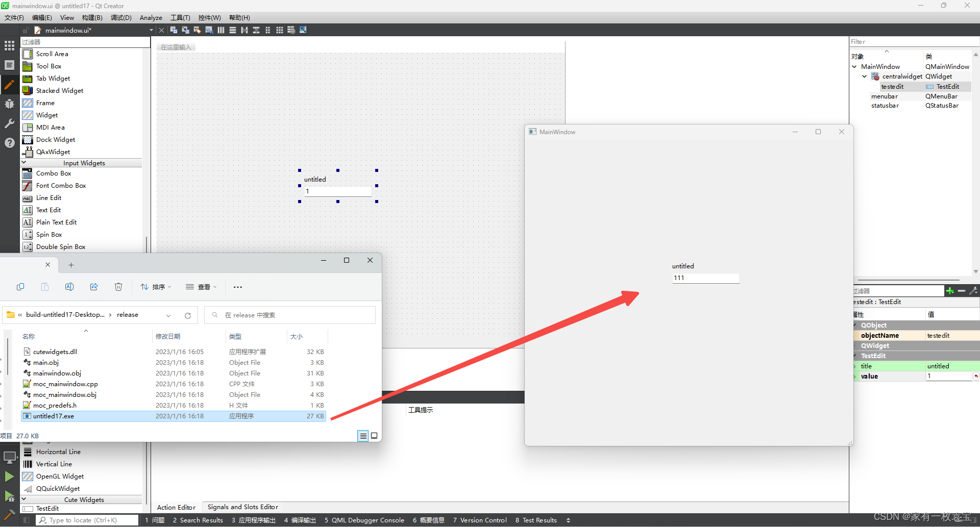The width and height of the screenshot is (980, 527).
Task: Click the value input field showing 111 in MainWindow
Action: point(705,278)
